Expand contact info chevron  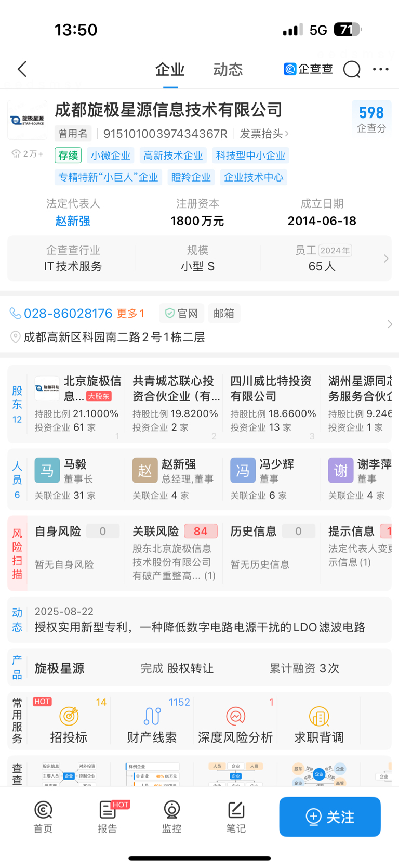click(390, 325)
